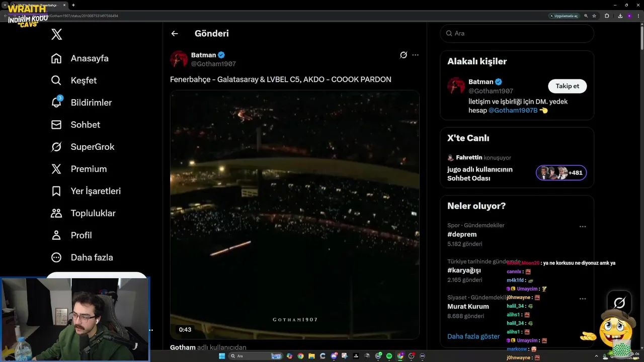This screenshot has width=644, height=362.
Task: Open the #karyağışı trending topic
Action: coord(464,270)
